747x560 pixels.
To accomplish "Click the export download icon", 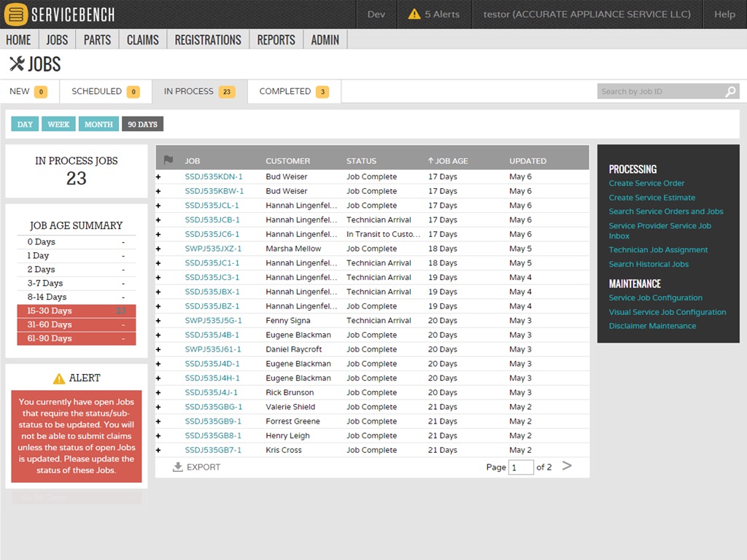I will click(178, 467).
